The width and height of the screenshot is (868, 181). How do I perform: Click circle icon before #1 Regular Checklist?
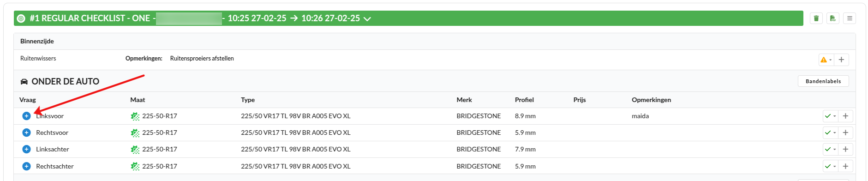point(21,18)
